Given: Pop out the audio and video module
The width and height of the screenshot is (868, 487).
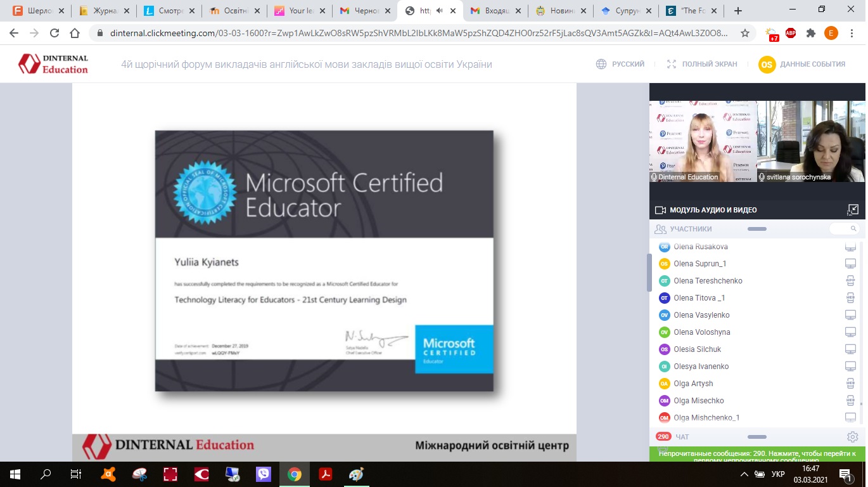Looking at the screenshot, I should [853, 210].
